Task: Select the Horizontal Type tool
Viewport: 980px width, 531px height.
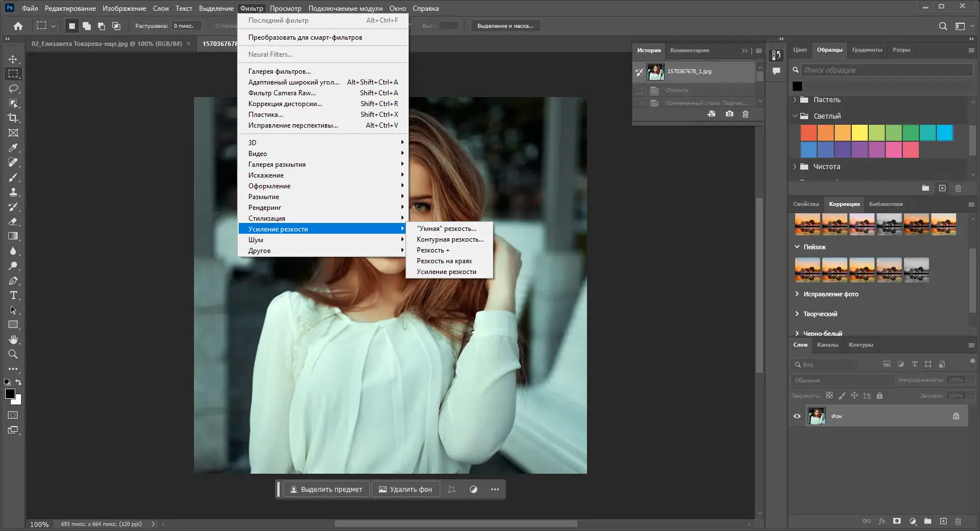Action: [x=13, y=295]
